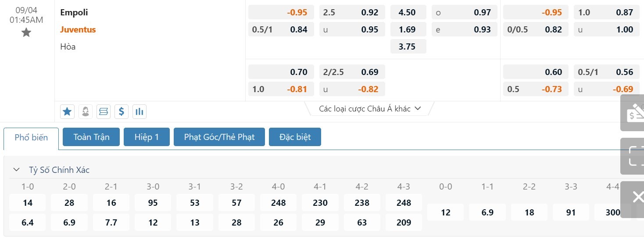This screenshot has width=644, height=240.
Task: Open the Hiệp 1 tab
Action: pyautogui.click(x=147, y=137)
